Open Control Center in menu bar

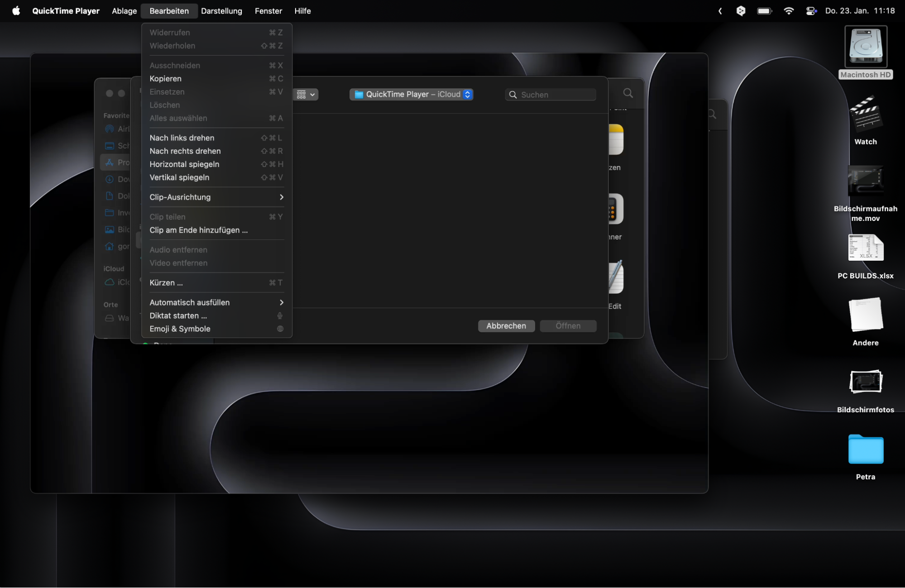click(811, 11)
